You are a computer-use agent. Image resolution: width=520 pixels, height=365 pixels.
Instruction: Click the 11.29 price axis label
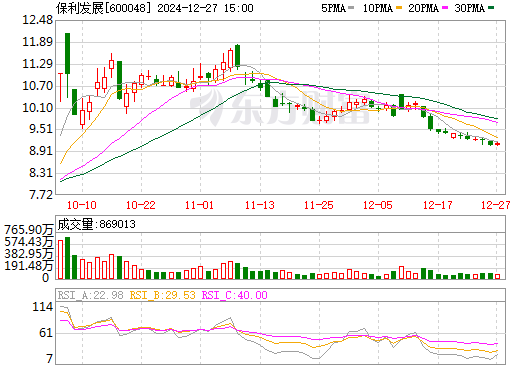coord(37,64)
